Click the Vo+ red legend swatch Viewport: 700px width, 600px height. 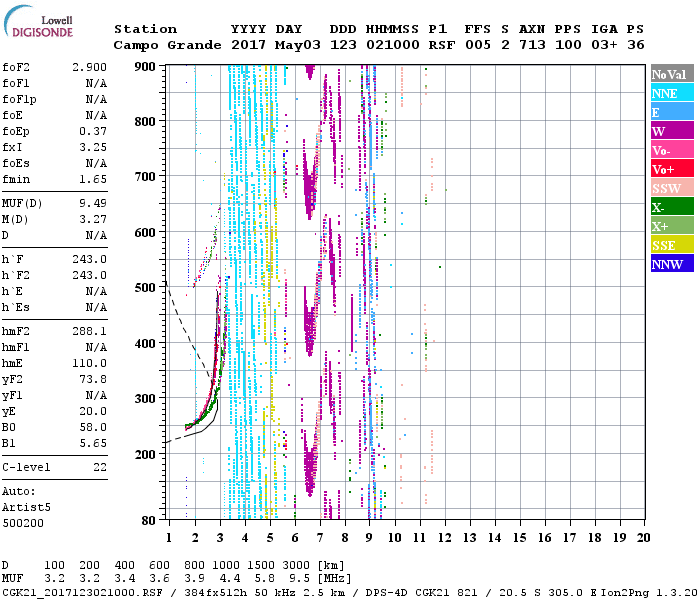[x=671, y=169]
